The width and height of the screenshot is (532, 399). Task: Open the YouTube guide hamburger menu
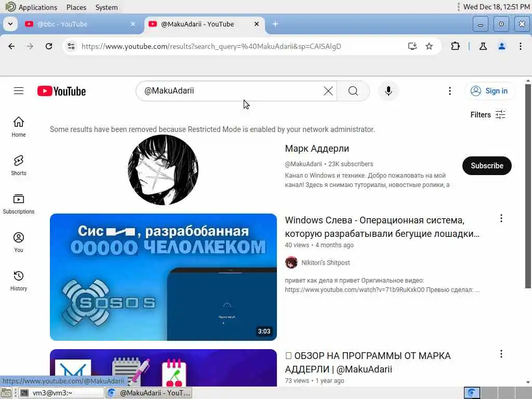pyautogui.click(x=19, y=91)
